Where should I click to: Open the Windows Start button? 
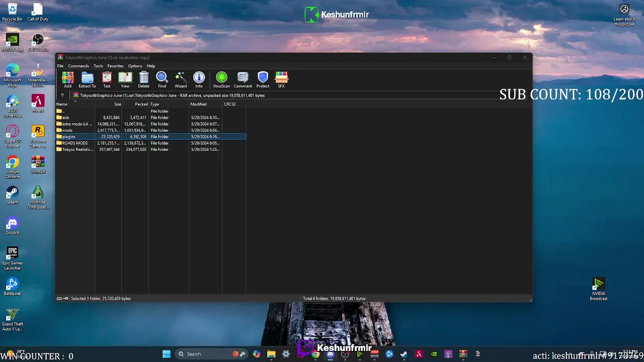167,354
